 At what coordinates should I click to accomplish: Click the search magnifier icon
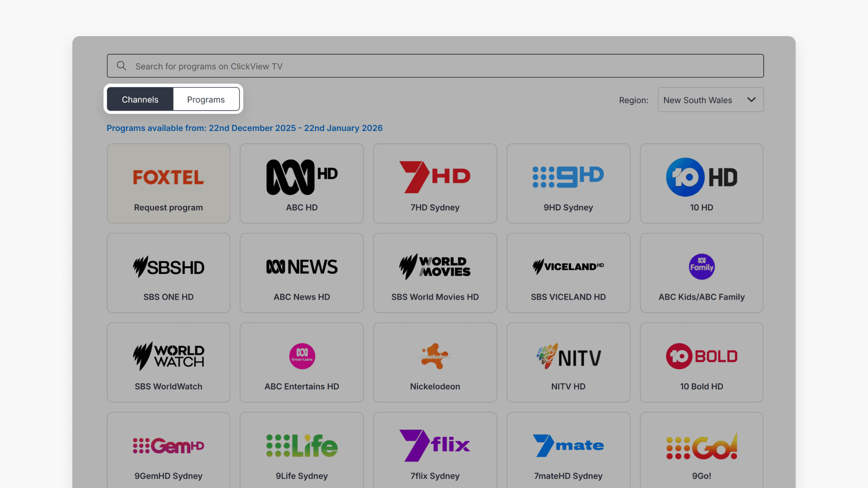[121, 66]
